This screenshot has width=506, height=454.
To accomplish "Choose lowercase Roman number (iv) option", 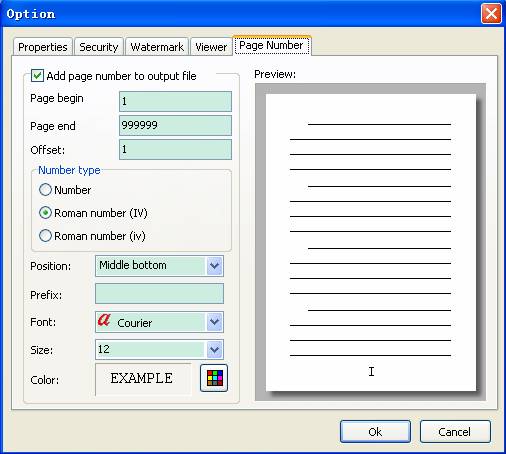I will [x=45, y=236].
